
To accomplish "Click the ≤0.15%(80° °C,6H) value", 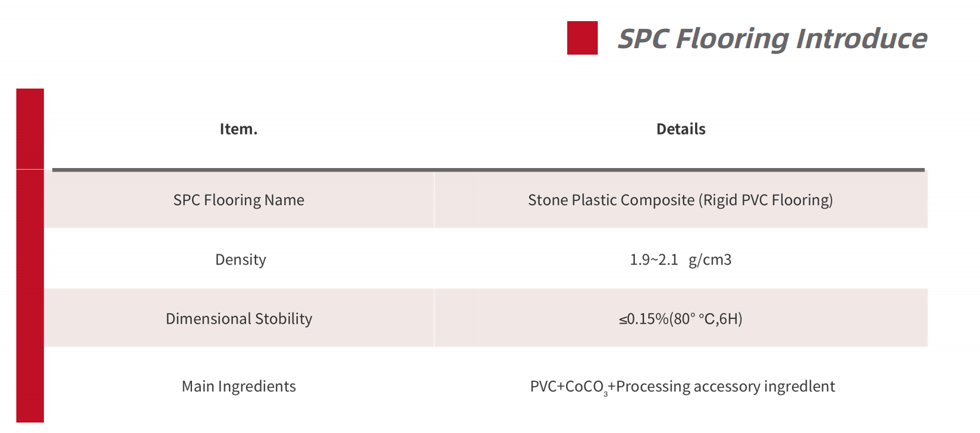I will click(x=681, y=318).
